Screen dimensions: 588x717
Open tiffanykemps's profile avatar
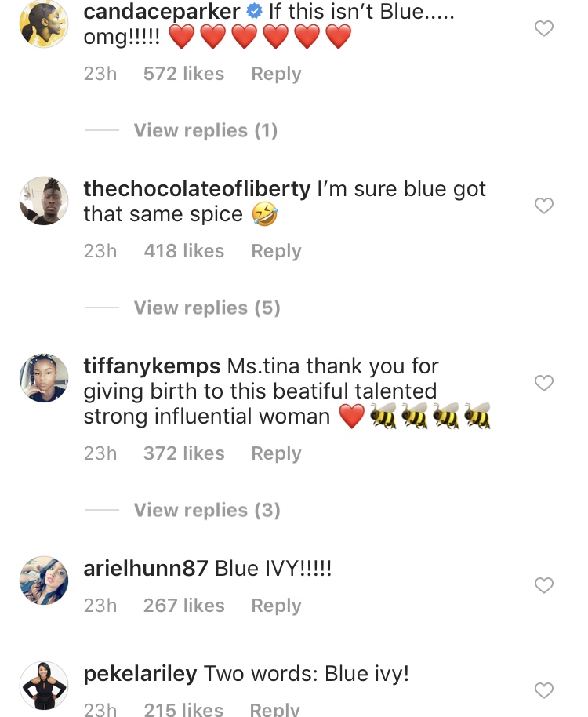click(44, 378)
